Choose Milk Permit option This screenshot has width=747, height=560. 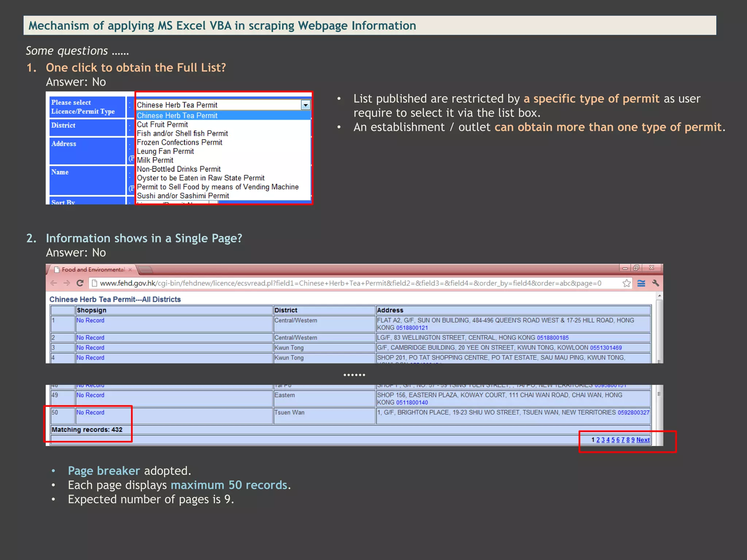click(223, 160)
